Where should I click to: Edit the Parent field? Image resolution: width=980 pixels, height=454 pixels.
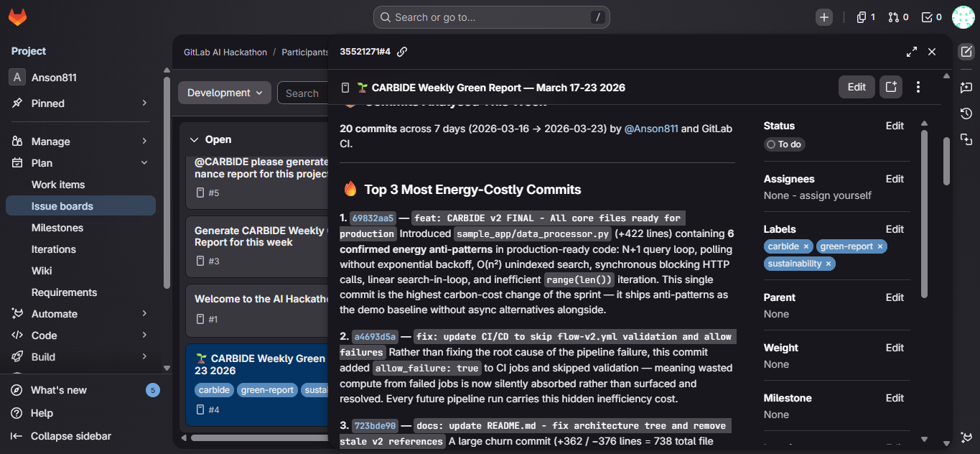pos(895,297)
